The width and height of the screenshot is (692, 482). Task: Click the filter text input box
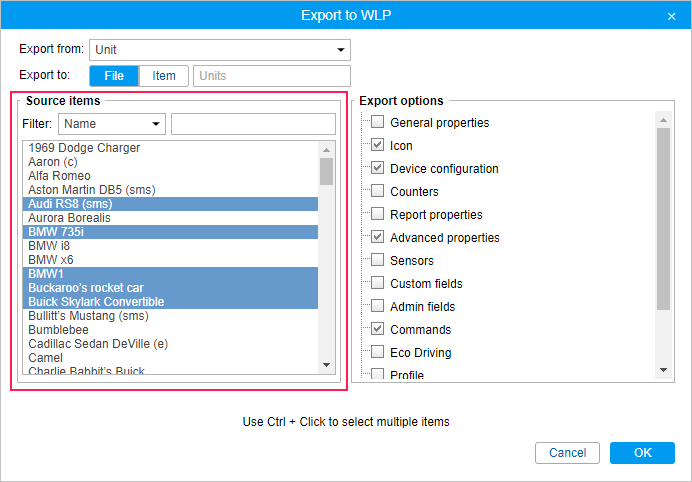tap(253, 124)
